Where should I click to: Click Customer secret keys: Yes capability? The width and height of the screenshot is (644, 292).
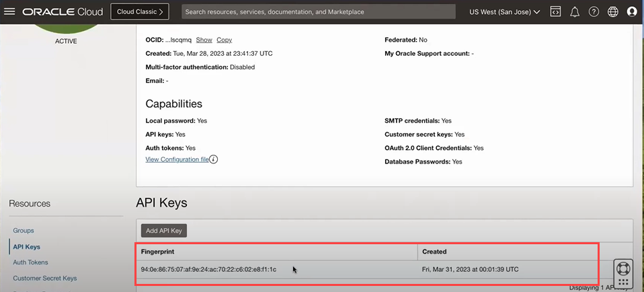pos(425,135)
